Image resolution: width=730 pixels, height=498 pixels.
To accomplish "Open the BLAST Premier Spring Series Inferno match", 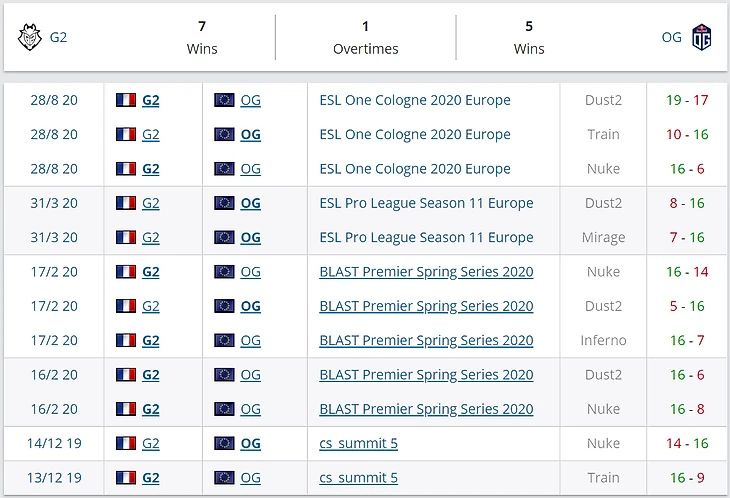I will 426,340.
